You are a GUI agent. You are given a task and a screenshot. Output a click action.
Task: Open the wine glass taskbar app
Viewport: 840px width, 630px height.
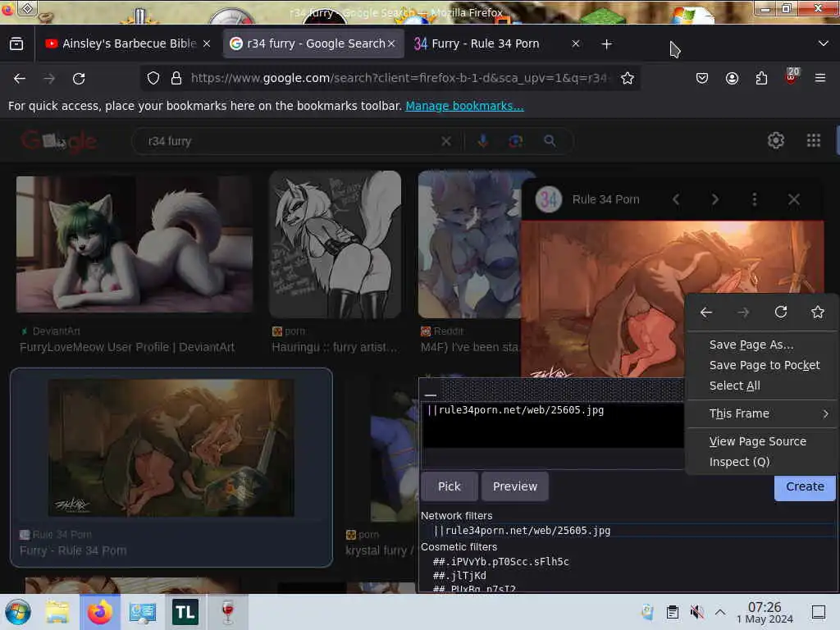[x=228, y=612]
